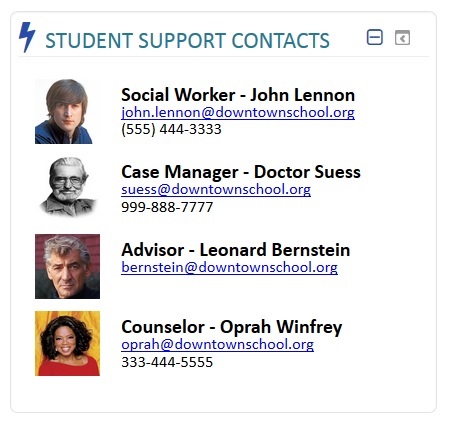This screenshot has height=423, width=450.
Task: Select the Advisor - Leonard Bernstein heading
Action: click(x=236, y=250)
